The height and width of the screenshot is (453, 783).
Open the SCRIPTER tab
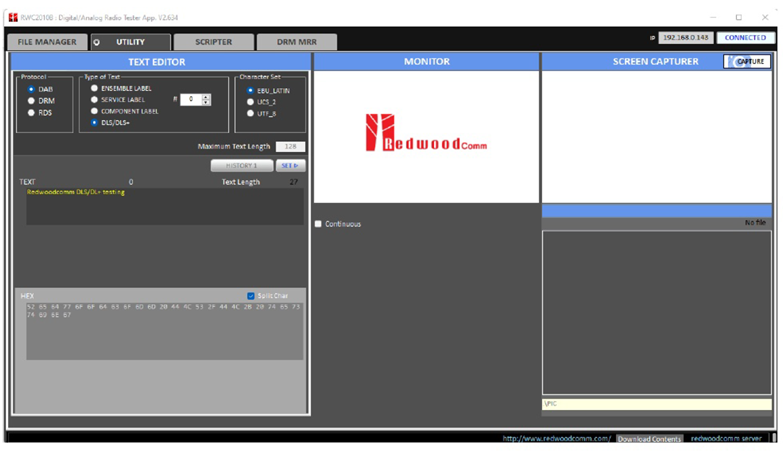214,42
